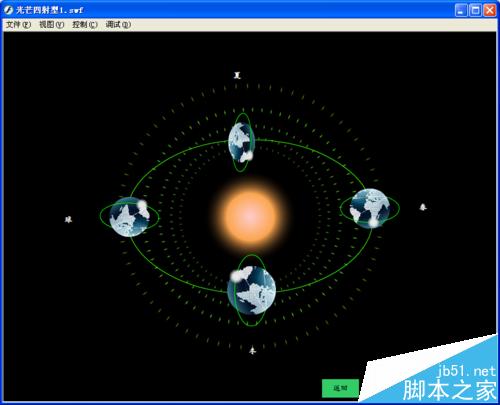This screenshot has height=405, width=500.
Task: Minimize the Flash Player window
Action: click(461, 10)
